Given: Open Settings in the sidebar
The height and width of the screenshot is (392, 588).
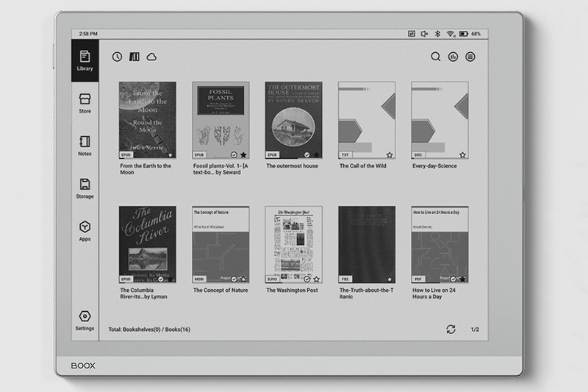Looking at the screenshot, I should (x=85, y=321).
